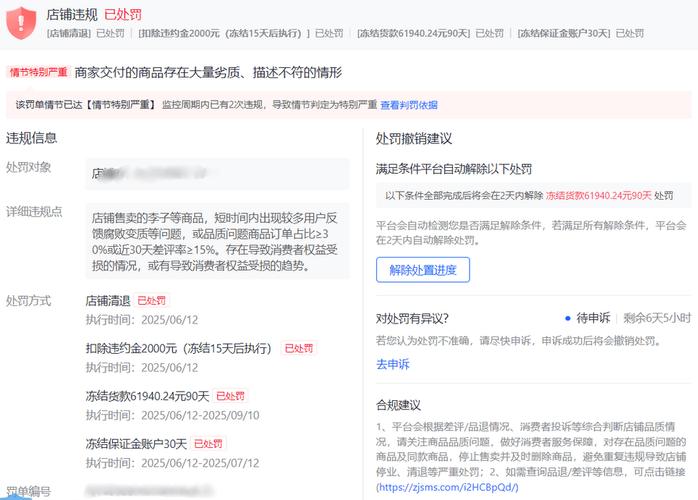Image resolution: width=698 pixels, height=500 pixels.
Task: Click the 已处罚 tag beside 冻结保证金账户30天 in list
Action: pyautogui.click(x=208, y=443)
